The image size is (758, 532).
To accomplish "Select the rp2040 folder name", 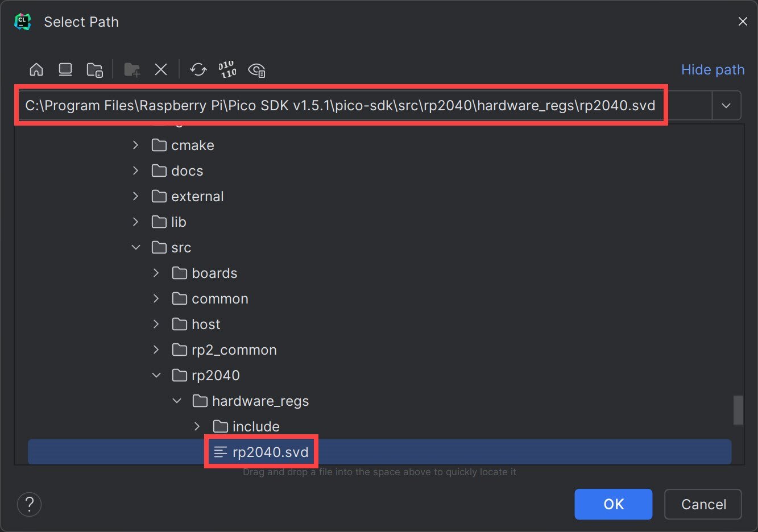I will [x=216, y=376].
